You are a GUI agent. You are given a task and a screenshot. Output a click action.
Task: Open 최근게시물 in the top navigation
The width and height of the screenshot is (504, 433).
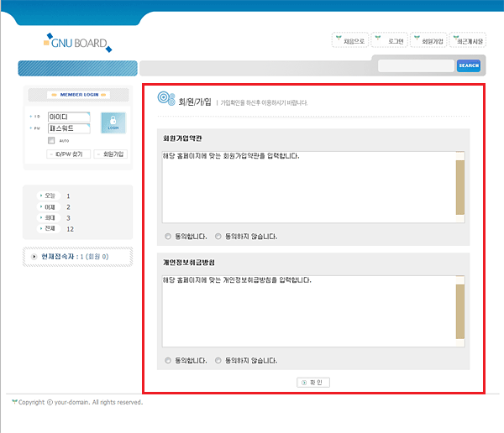[x=467, y=40]
